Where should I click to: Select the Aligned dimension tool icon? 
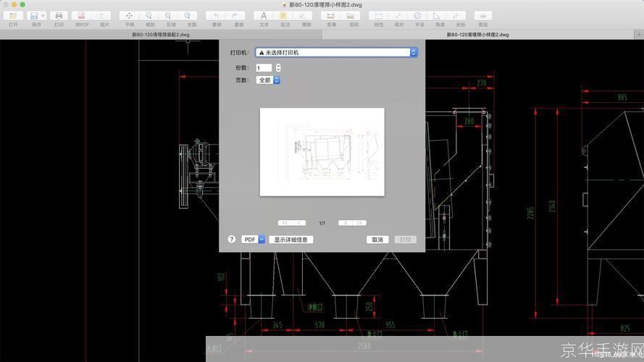[x=398, y=16]
